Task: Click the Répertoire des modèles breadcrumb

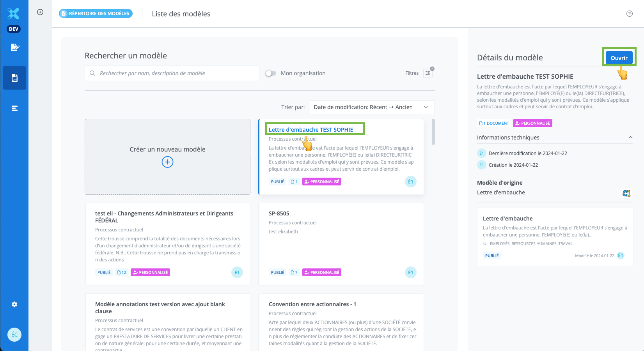Action: pos(96,14)
